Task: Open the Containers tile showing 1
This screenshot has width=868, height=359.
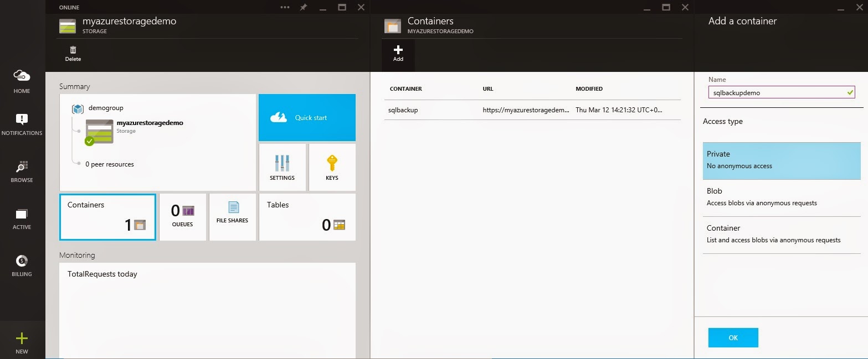Action: pyautogui.click(x=107, y=217)
